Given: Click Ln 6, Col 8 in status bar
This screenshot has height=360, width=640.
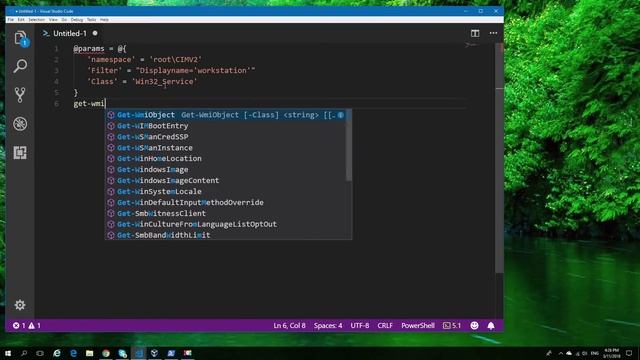Looking at the screenshot, I should (289, 325).
